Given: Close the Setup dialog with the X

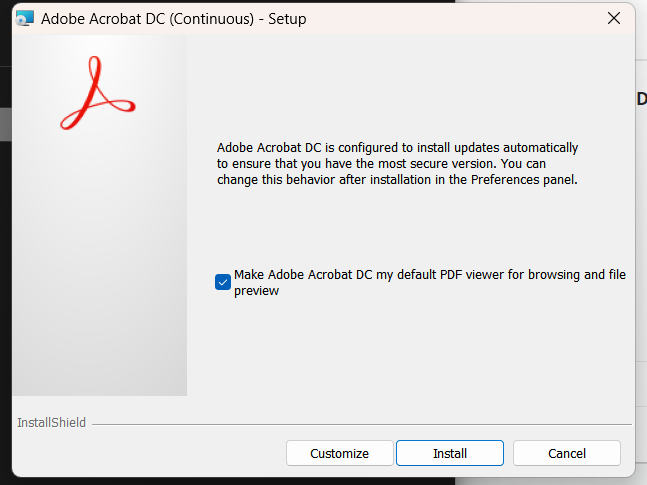Looking at the screenshot, I should [612, 18].
